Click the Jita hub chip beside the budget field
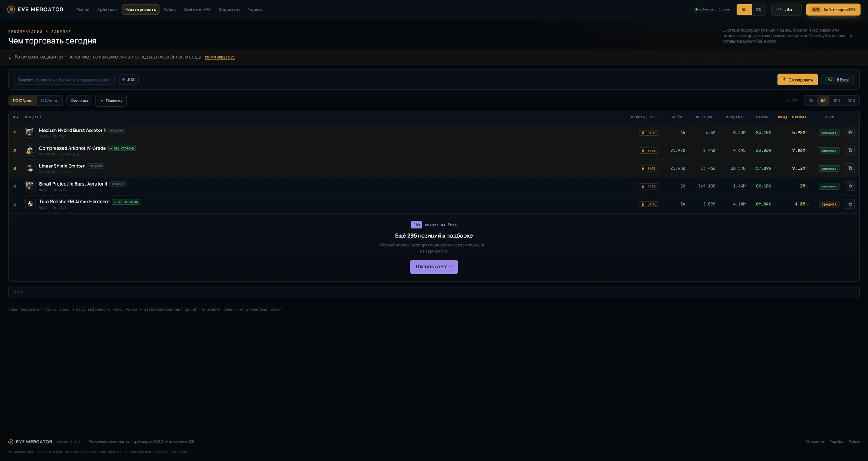Screen dimensions: 868x461 tap(128, 79)
